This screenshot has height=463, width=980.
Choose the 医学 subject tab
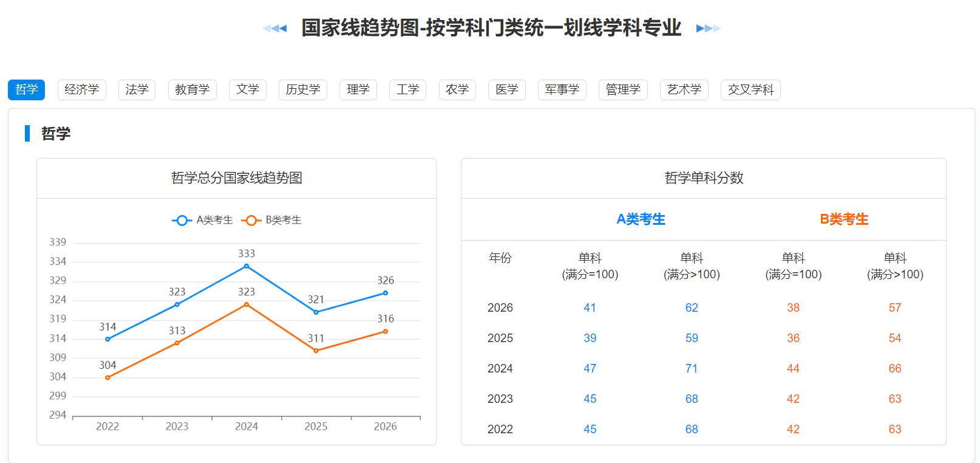tap(507, 90)
